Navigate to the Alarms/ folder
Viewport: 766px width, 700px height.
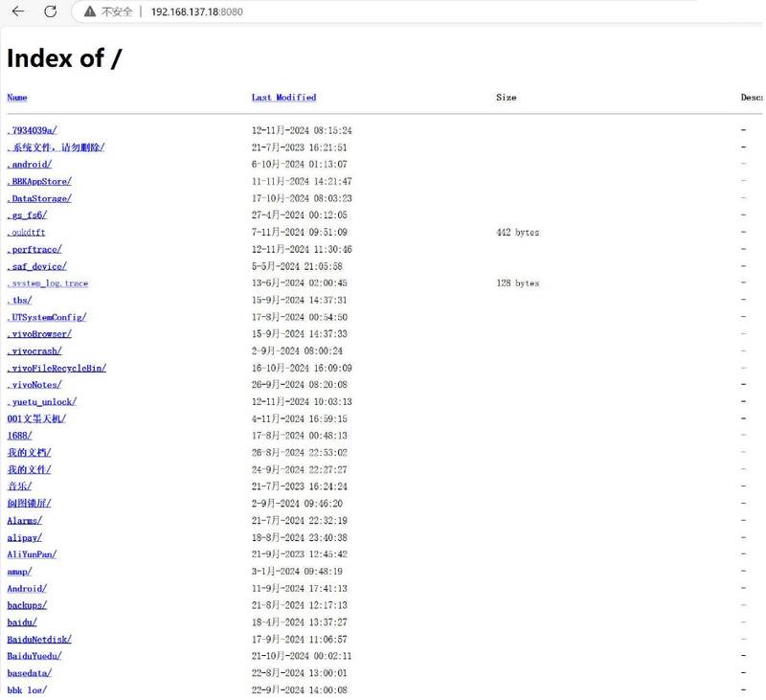point(24,521)
